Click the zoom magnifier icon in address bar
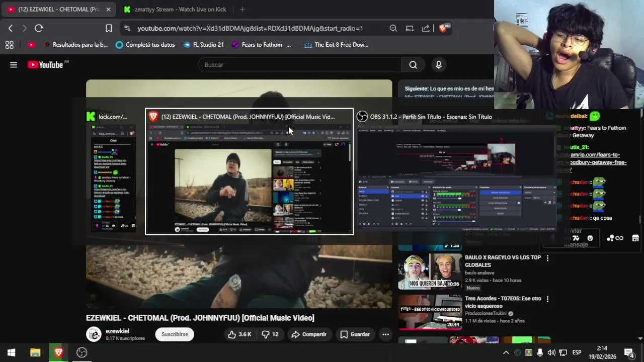This screenshot has width=644, height=362. [393, 28]
